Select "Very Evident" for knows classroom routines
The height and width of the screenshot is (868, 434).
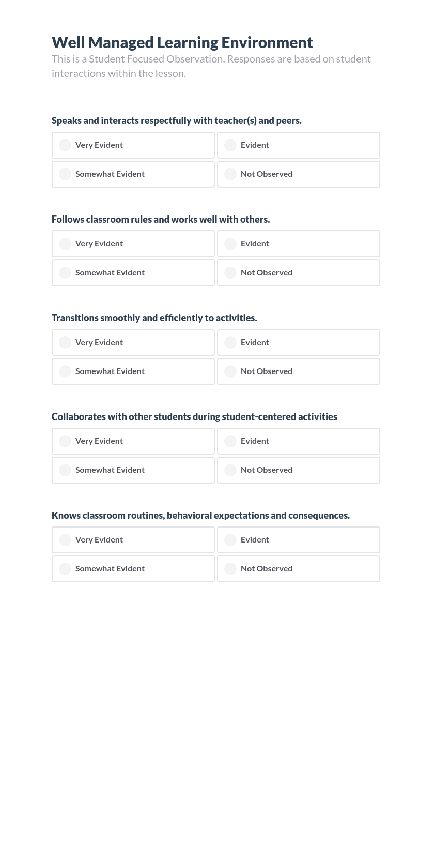pyautogui.click(x=133, y=540)
